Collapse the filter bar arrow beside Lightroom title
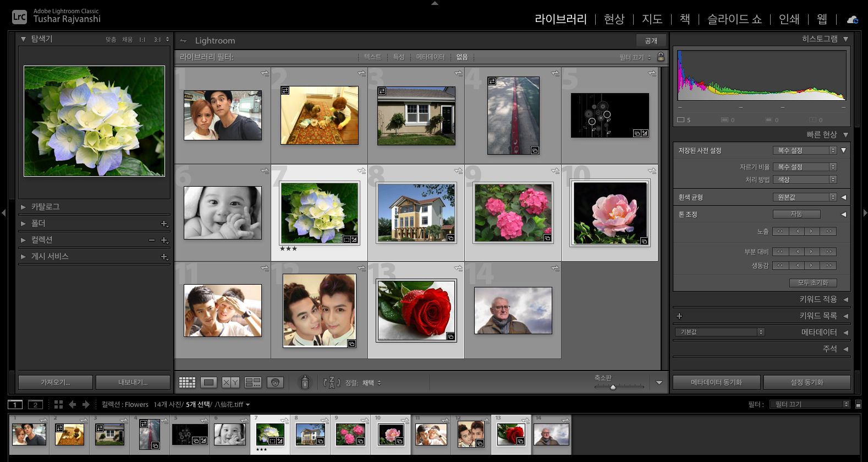This screenshot has height=462, width=868. coord(183,41)
